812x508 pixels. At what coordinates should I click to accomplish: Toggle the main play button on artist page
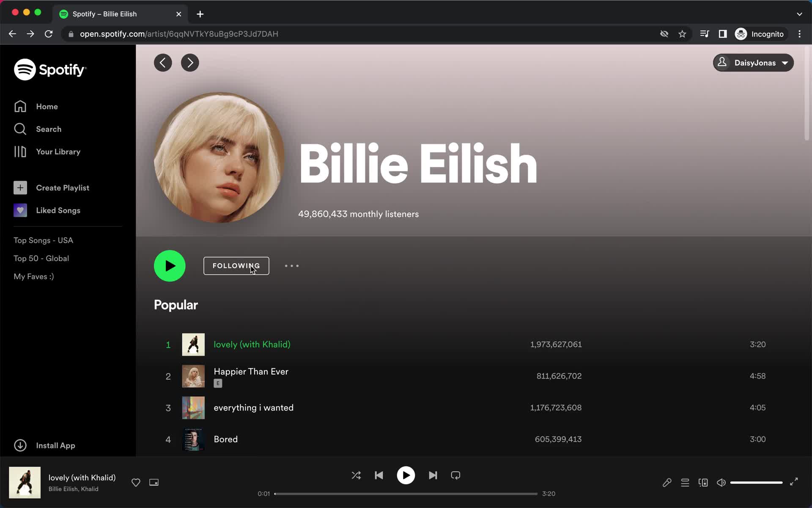pyautogui.click(x=170, y=266)
